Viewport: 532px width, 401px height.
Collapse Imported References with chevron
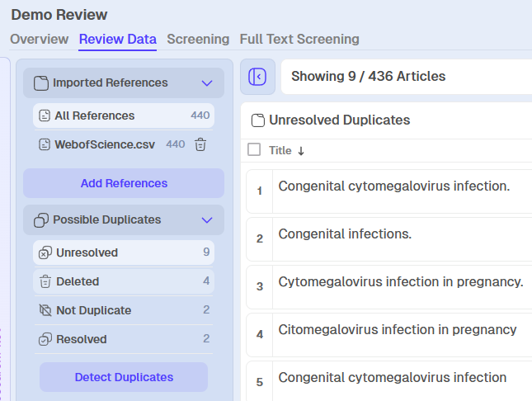tap(207, 83)
